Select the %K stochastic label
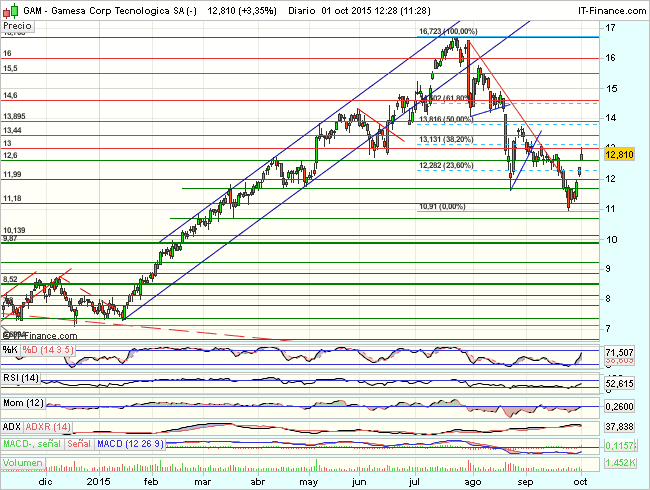This screenshot has width=650, height=490. tap(10, 350)
